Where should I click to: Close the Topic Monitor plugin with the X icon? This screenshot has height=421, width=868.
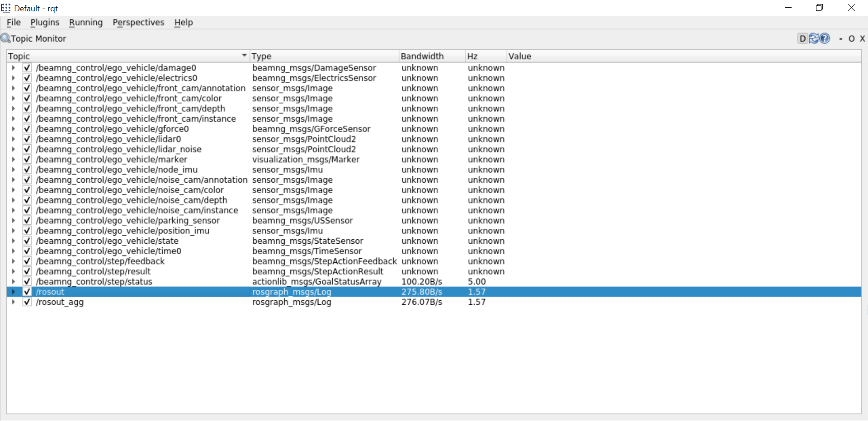(x=863, y=38)
